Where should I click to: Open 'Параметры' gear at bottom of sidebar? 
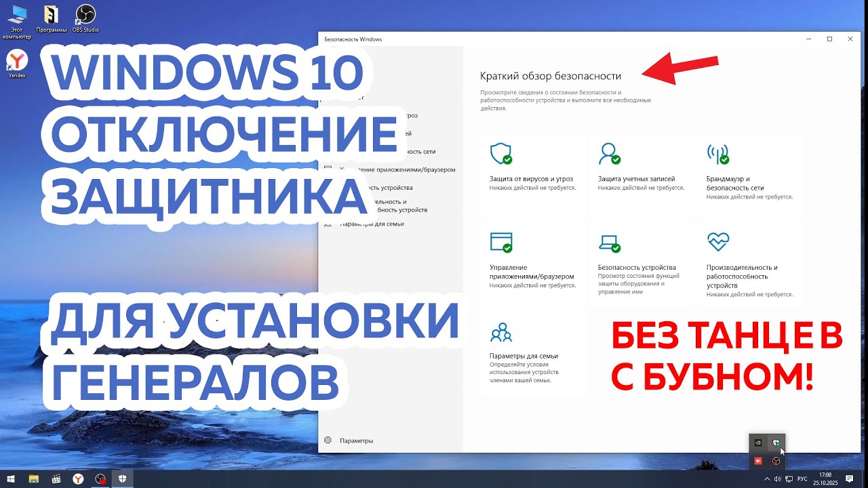[x=349, y=441]
